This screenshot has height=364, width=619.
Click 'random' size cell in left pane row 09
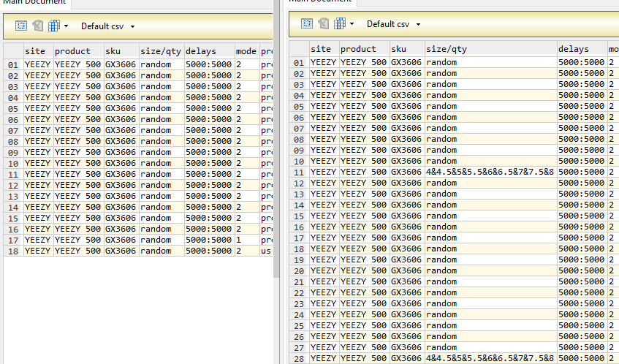coord(162,152)
